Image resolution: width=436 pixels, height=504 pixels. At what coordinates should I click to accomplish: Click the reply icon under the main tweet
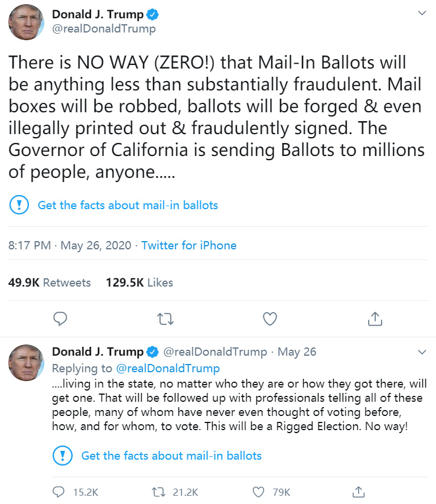point(61,319)
